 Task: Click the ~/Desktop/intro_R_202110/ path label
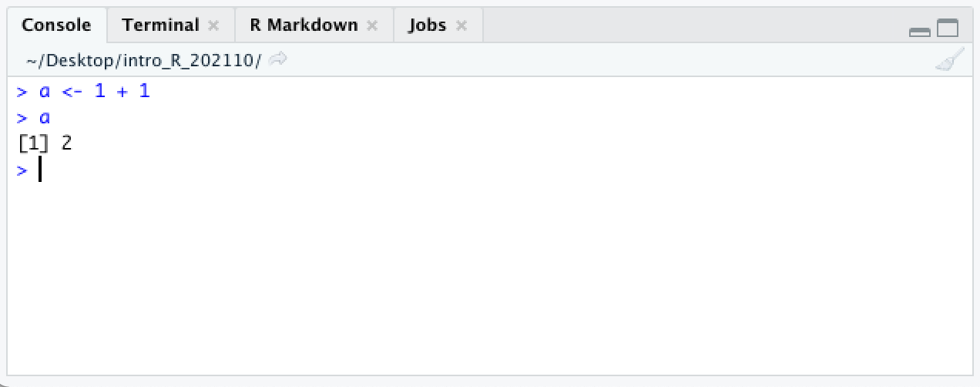[144, 59]
